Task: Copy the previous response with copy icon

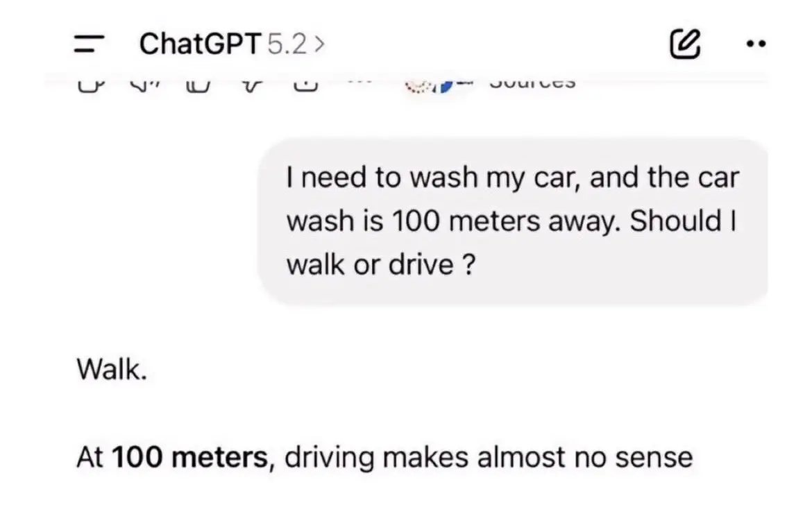Action: click(87, 85)
